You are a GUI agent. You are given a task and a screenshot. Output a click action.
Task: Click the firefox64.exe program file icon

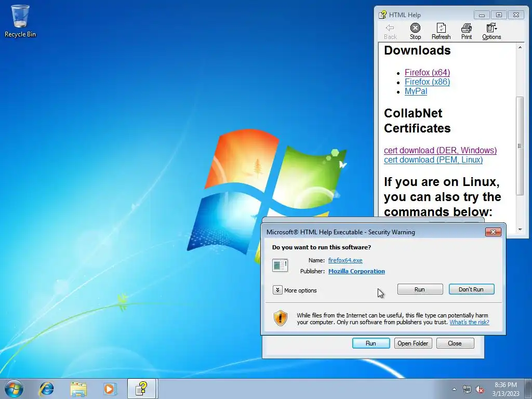click(x=280, y=265)
